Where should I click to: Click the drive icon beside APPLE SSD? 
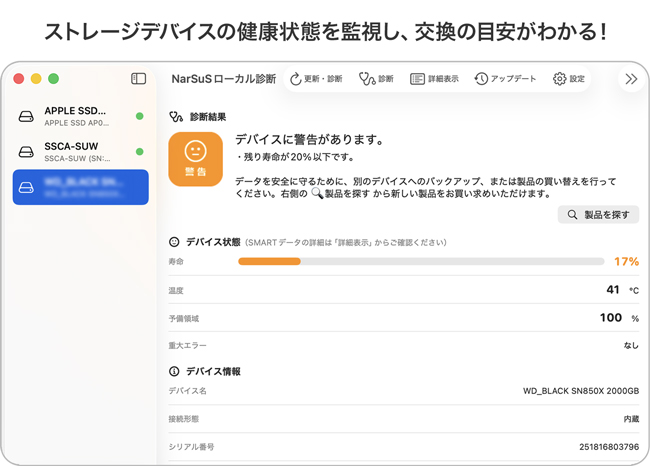pyautogui.click(x=26, y=116)
